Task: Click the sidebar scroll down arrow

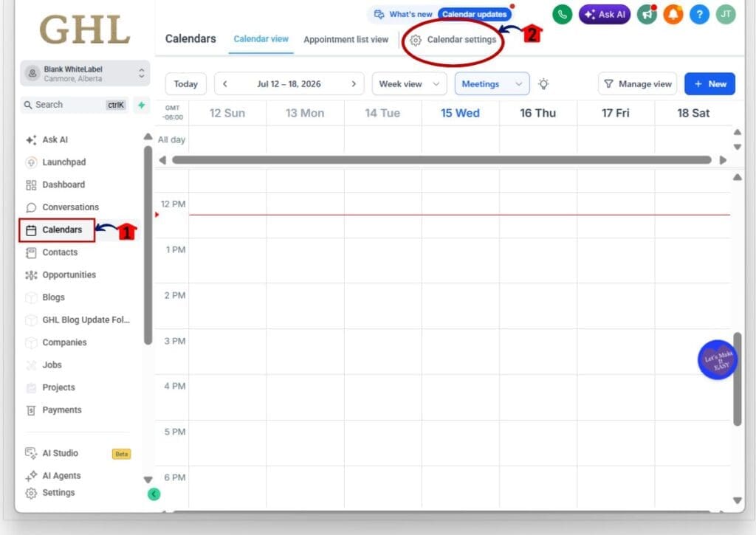Action: (x=148, y=480)
